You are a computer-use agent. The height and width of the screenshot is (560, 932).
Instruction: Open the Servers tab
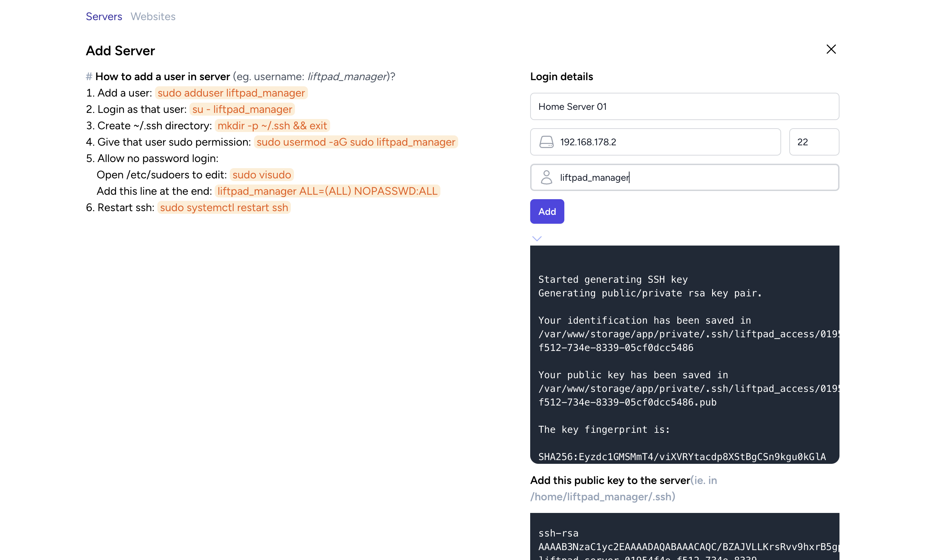click(x=104, y=17)
